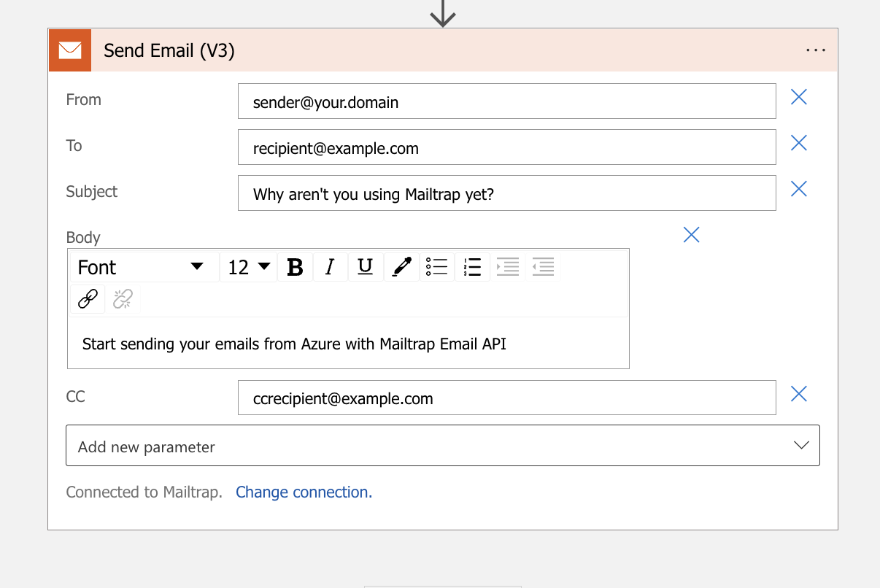Viewport: 880px width, 588px height.
Task: Click the From field with sender@your.domain
Action: coord(507,101)
